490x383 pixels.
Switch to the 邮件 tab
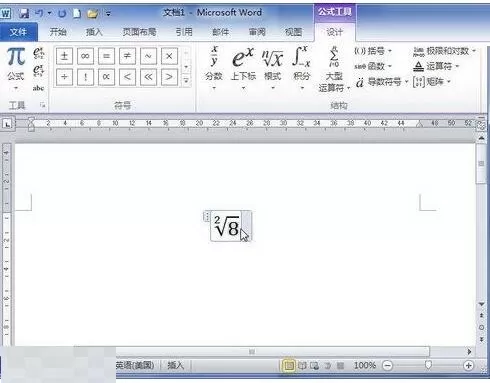(220, 32)
